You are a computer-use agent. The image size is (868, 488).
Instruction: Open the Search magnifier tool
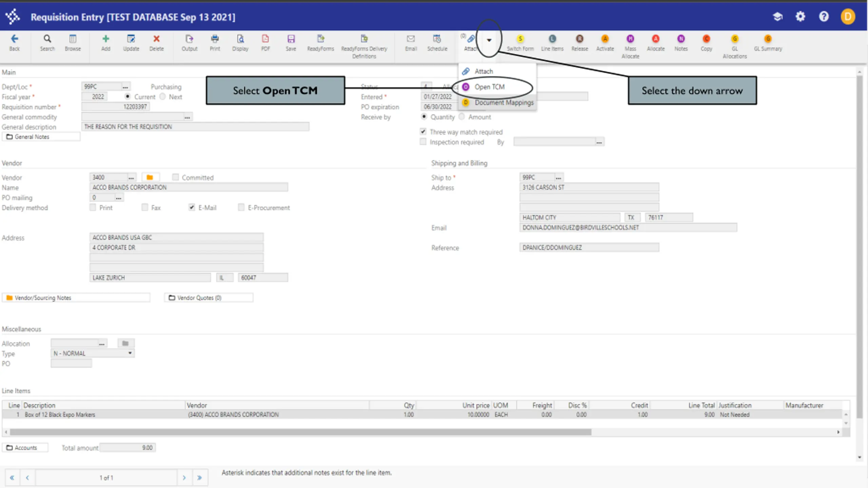coord(47,39)
